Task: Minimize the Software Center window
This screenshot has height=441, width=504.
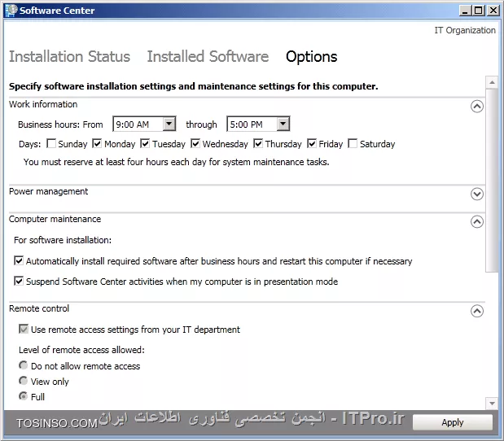Action: (465, 11)
